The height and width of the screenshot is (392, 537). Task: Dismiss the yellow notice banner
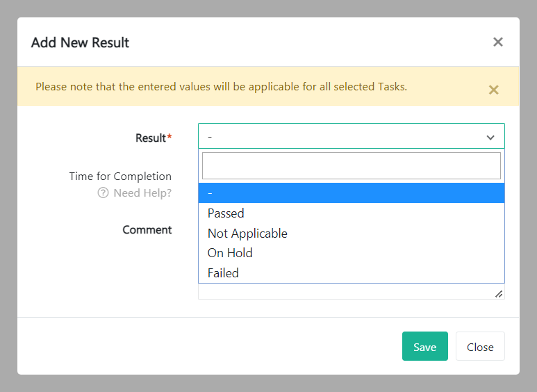[x=493, y=90]
